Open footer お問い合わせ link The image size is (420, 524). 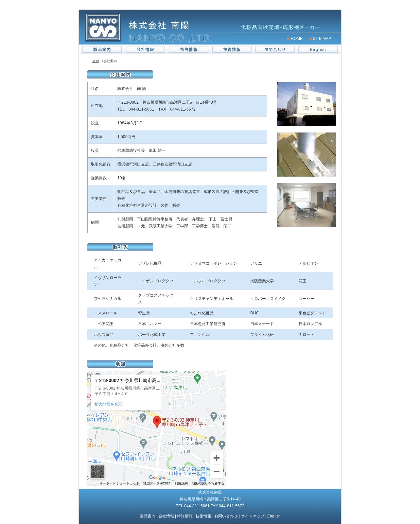[226, 516]
